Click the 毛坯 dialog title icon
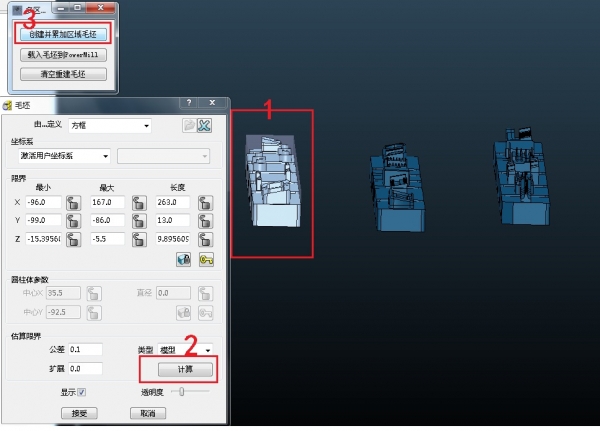Image resolution: width=600 pixels, height=431 pixels. point(7,105)
